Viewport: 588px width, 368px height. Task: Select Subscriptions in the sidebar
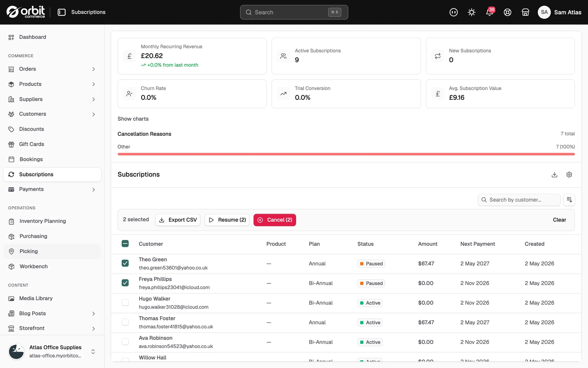(x=52, y=175)
